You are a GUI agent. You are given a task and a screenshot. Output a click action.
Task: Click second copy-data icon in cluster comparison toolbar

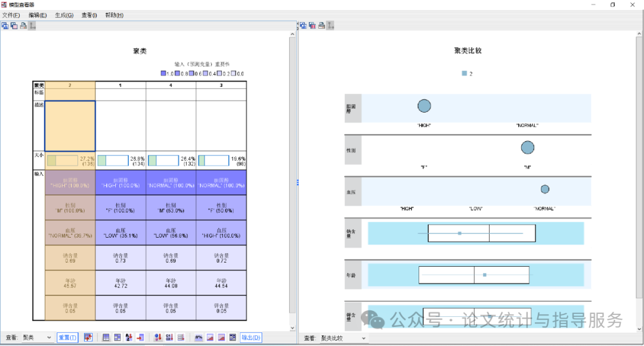312,26
